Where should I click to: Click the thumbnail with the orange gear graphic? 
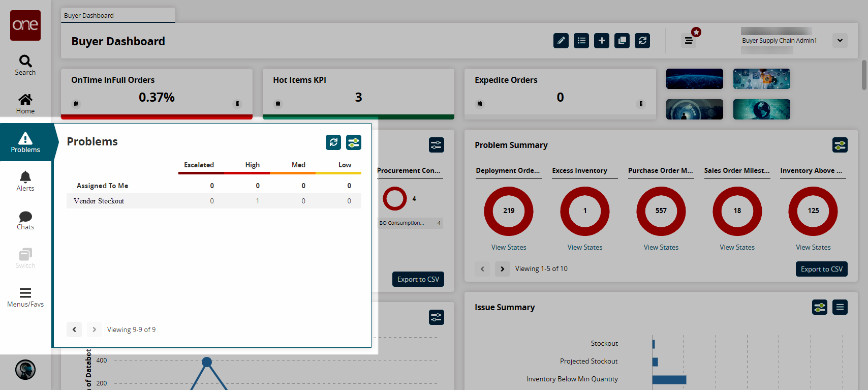(762, 79)
